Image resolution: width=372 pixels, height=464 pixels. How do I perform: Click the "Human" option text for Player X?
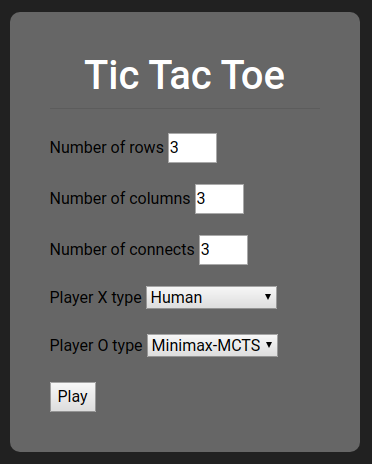coord(176,297)
